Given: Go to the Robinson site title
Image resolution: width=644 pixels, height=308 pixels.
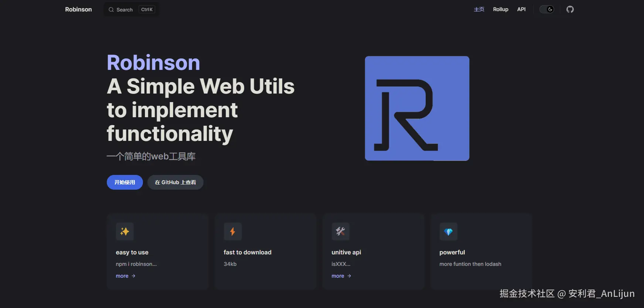Looking at the screenshot, I should click(78, 10).
